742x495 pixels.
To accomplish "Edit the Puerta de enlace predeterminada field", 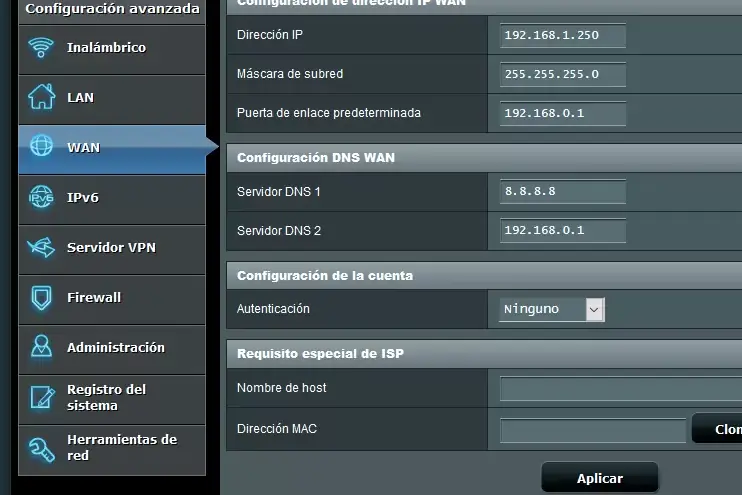I will click(563, 114).
